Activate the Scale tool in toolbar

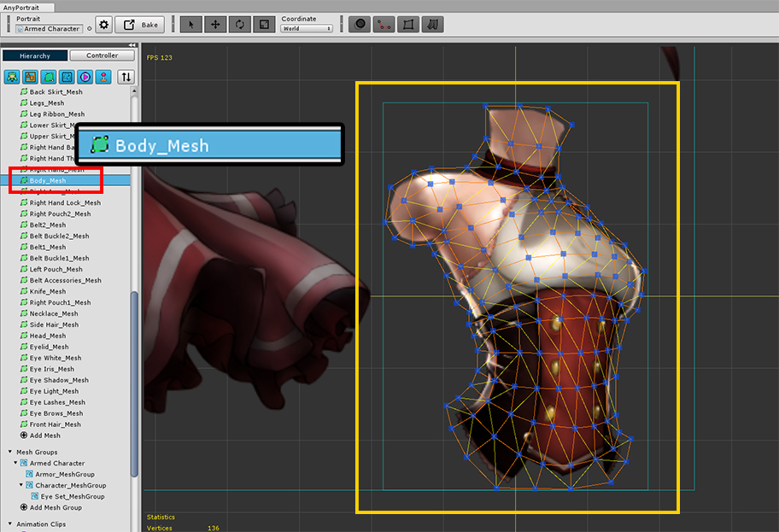[264, 25]
